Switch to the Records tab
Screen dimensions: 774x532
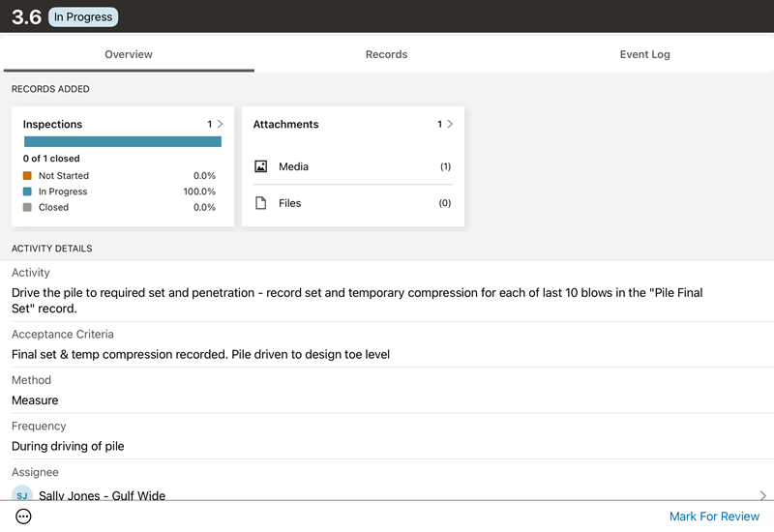coord(386,54)
